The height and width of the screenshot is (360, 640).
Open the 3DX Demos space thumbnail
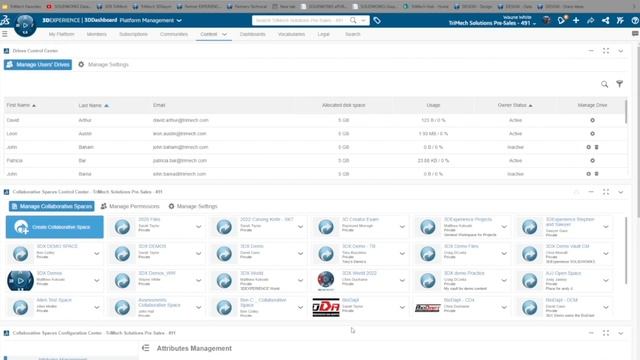click(20, 281)
